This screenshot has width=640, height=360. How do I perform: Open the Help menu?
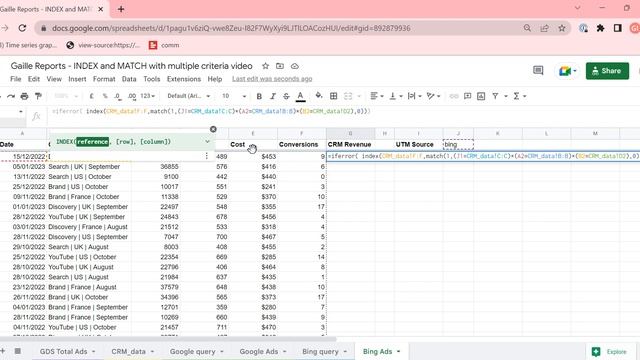[x=215, y=79]
